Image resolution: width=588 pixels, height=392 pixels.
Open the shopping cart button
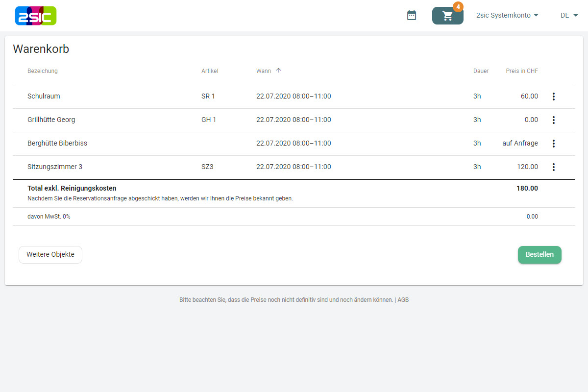click(x=447, y=16)
